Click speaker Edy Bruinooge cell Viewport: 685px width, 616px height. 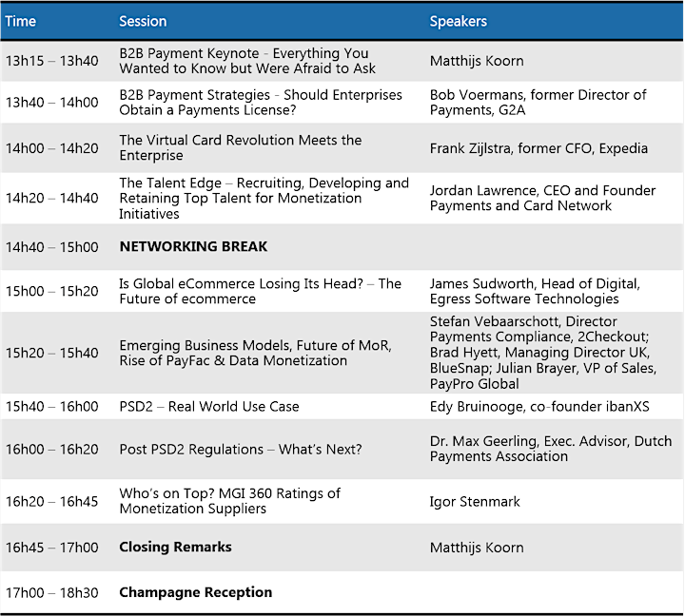(539, 407)
